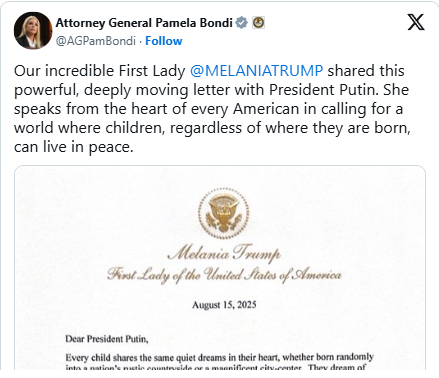Screen dimensions: 439x378
Task: Click the words 'can live in peace.'
Action: coord(74,147)
